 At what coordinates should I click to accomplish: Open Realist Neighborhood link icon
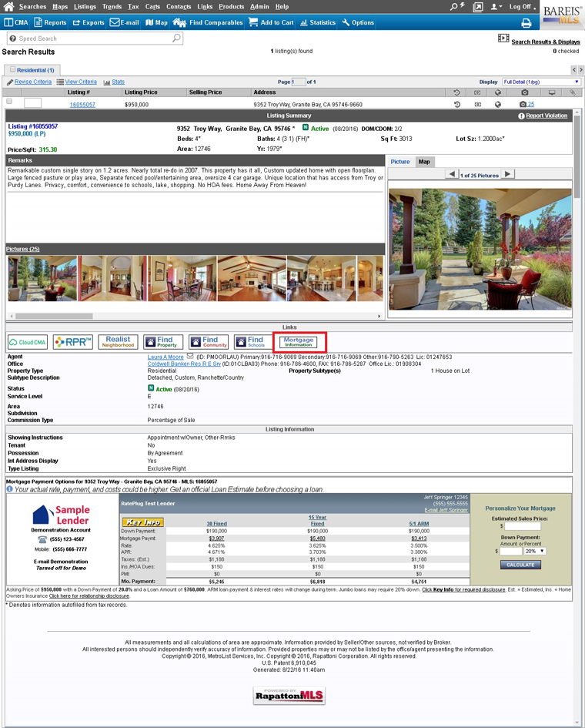pyautogui.click(x=118, y=341)
